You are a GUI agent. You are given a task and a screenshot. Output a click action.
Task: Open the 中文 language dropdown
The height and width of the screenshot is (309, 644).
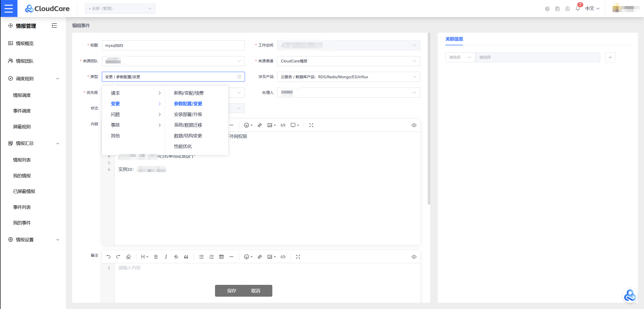click(592, 9)
